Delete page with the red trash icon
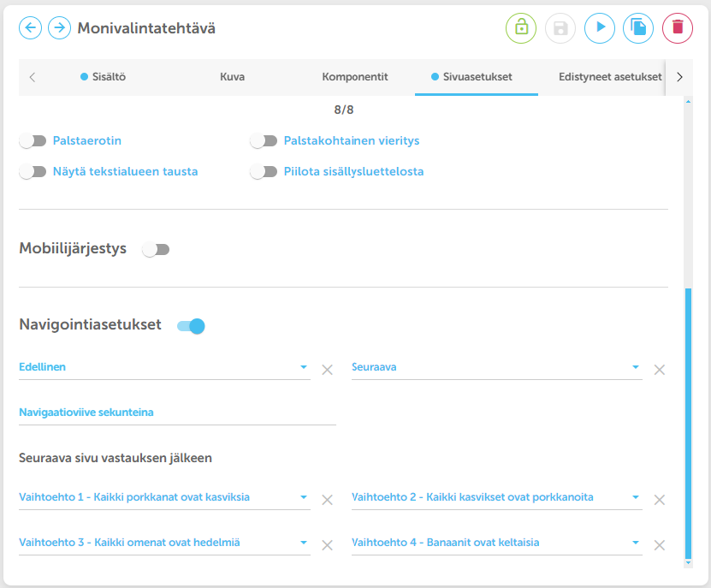 [678, 28]
